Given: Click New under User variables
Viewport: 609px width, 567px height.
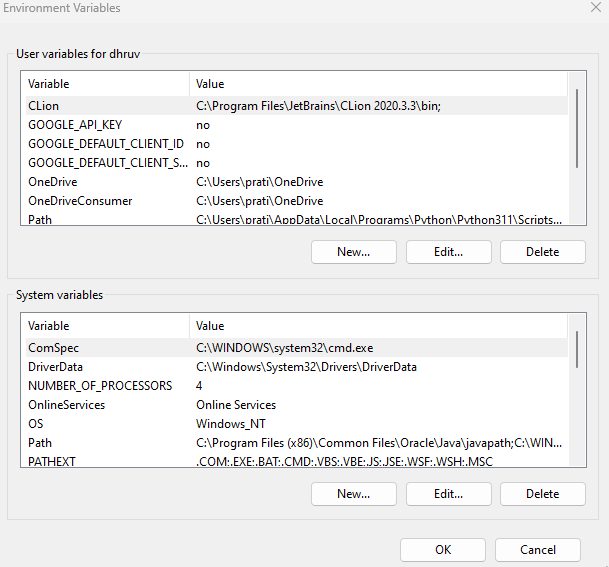Looking at the screenshot, I should tap(353, 252).
